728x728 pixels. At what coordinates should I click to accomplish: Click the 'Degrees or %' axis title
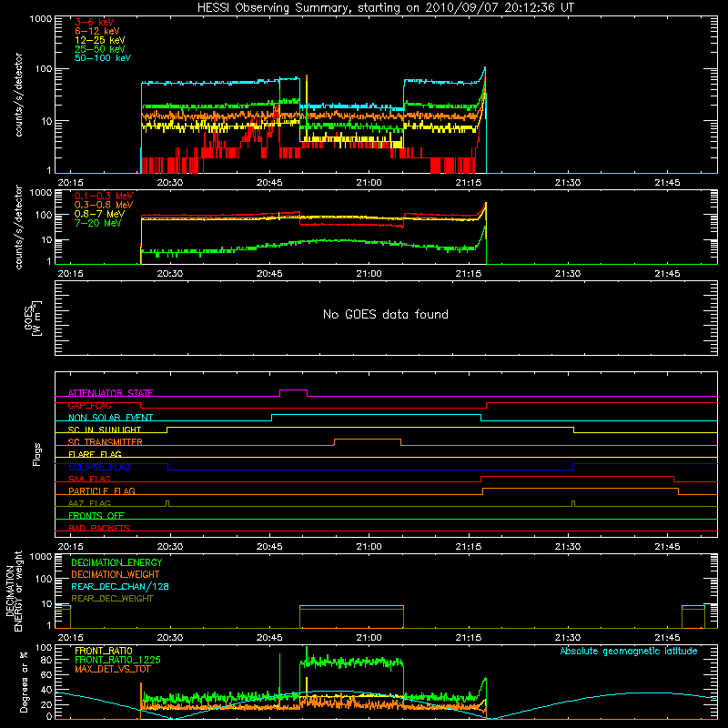click(x=24, y=682)
